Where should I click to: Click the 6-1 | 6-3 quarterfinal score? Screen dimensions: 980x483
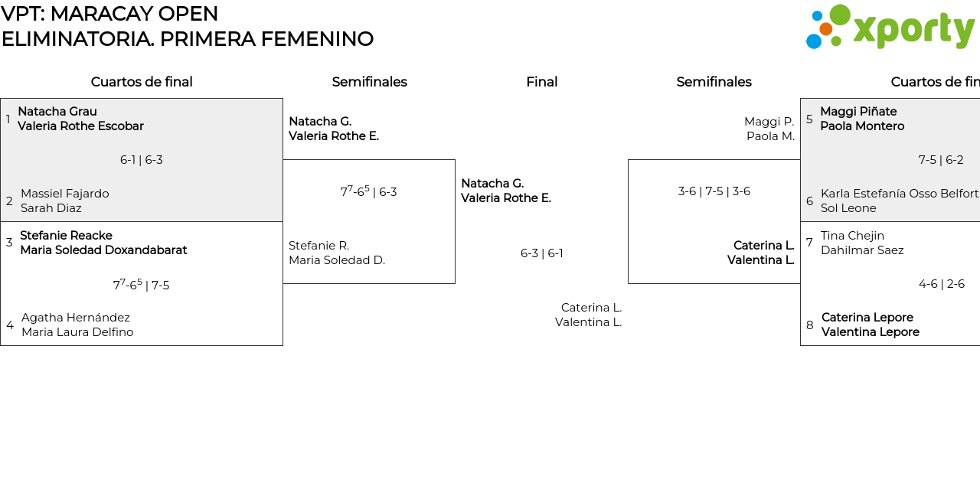click(142, 160)
